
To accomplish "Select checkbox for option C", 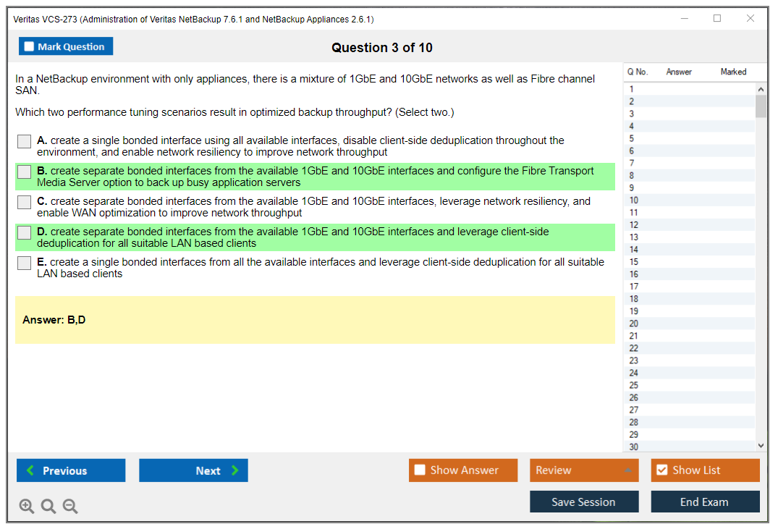I will 25,202.
